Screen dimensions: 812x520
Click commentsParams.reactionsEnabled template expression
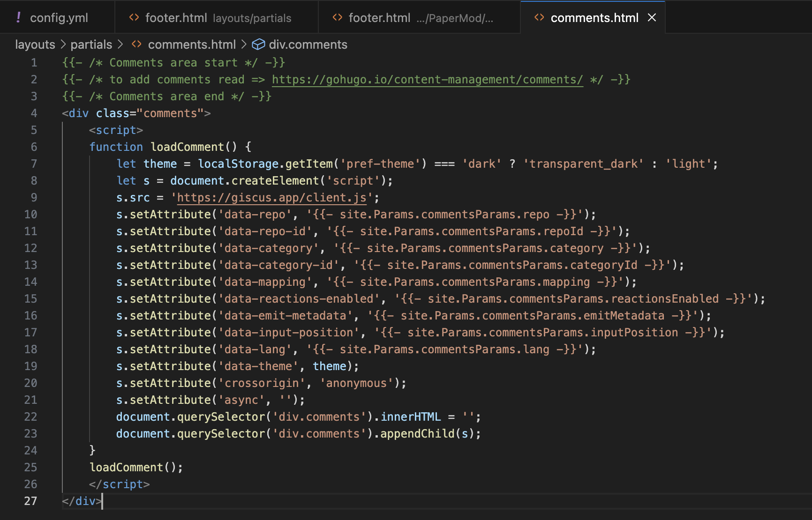pos(573,299)
